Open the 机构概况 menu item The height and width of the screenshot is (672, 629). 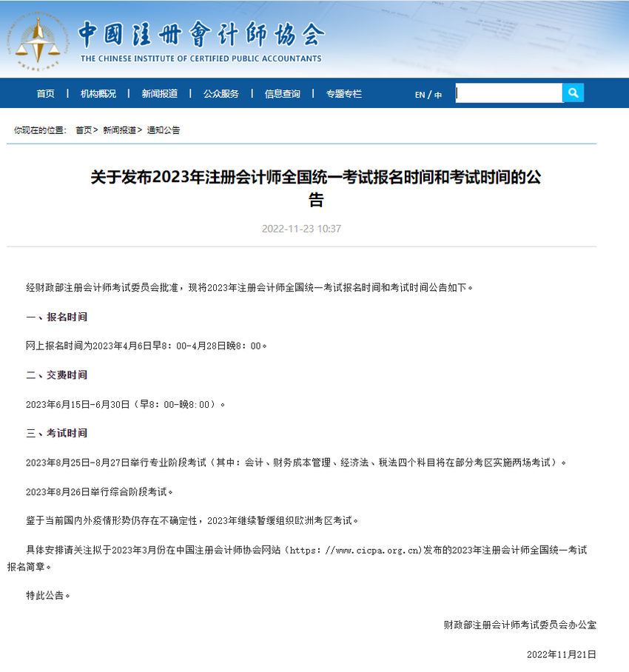coord(98,94)
